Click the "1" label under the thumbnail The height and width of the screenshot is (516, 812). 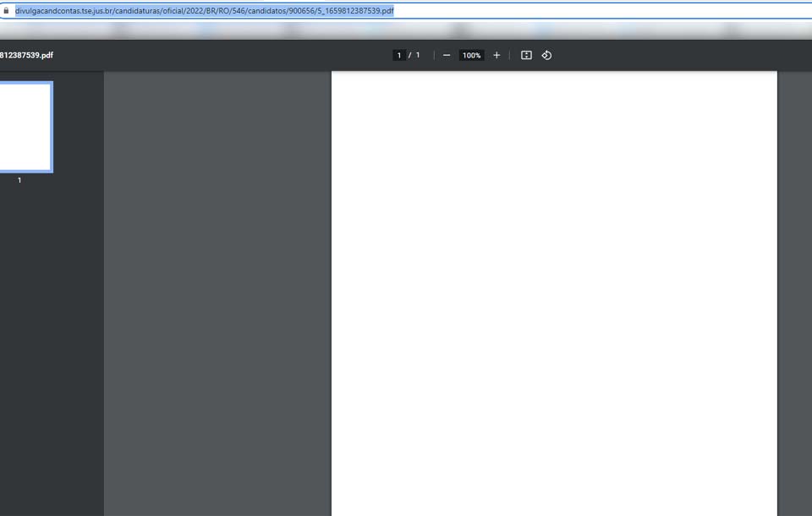coord(19,180)
